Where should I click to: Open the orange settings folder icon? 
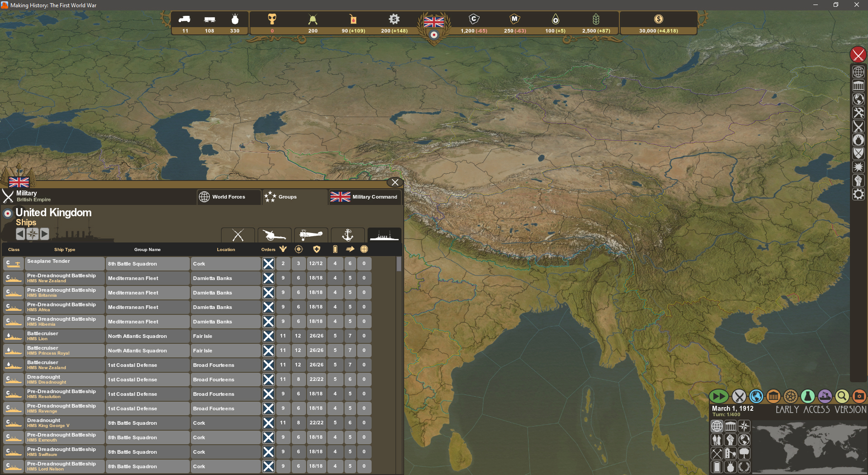(859, 397)
